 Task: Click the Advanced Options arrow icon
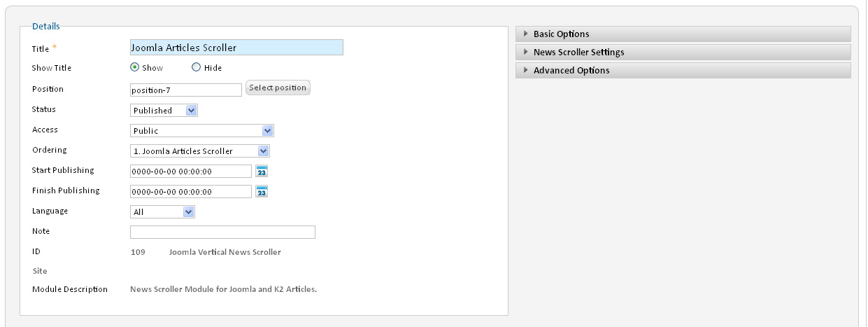click(x=525, y=70)
